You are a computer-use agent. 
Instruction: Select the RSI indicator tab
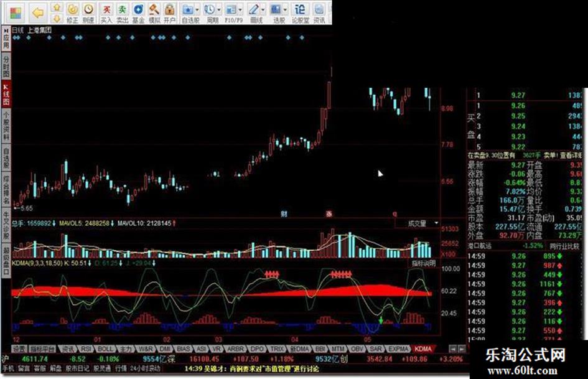pyautogui.click(x=86, y=349)
